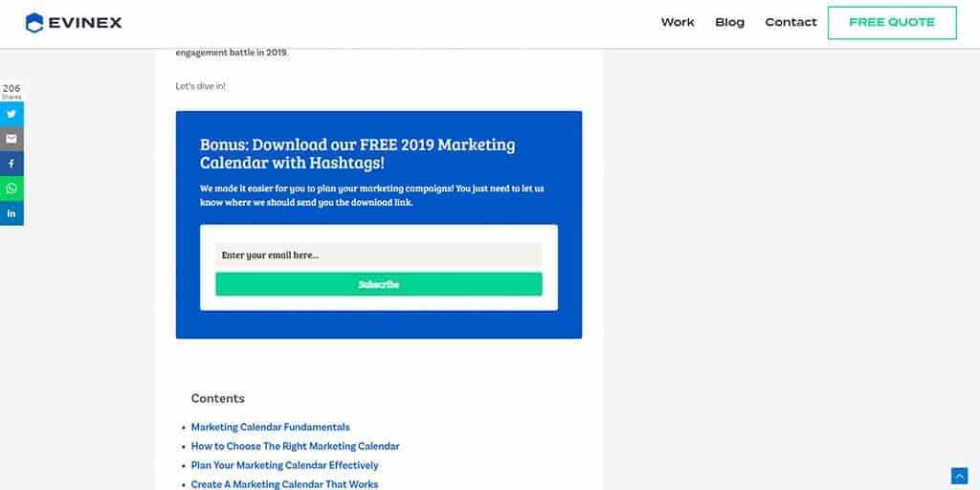Screen dimensions: 980x490
Task: Share the post on Facebook
Action: [x=11, y=164]
